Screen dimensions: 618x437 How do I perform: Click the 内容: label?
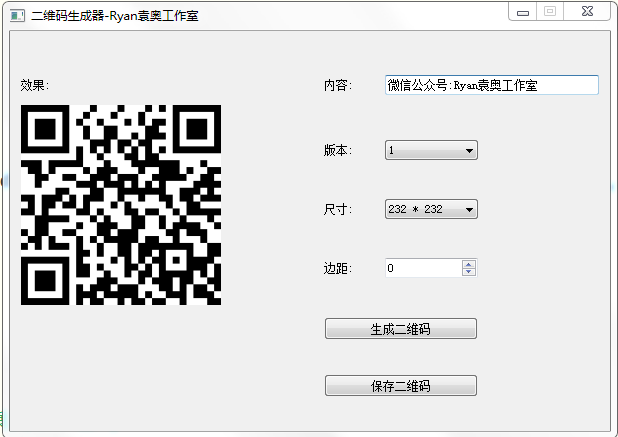pos(338,85)
